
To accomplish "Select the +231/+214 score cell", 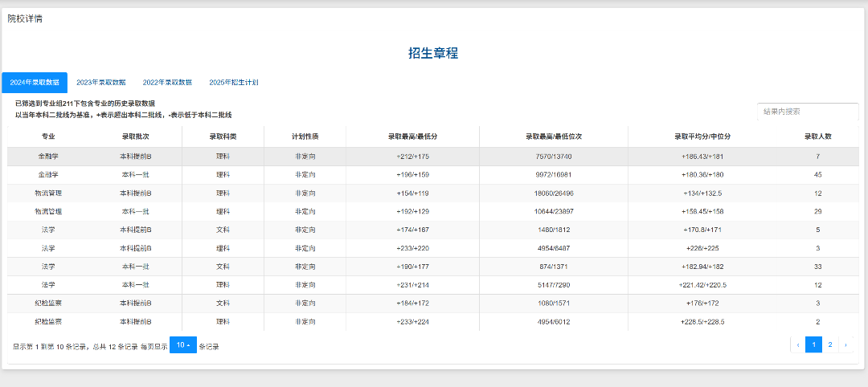I will [413, 285].
